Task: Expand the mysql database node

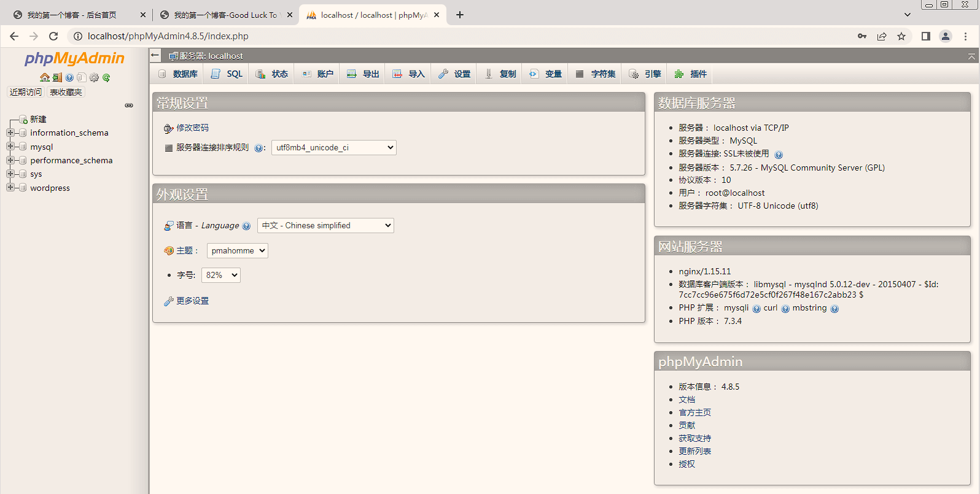Action: click(x=10, y=147)
